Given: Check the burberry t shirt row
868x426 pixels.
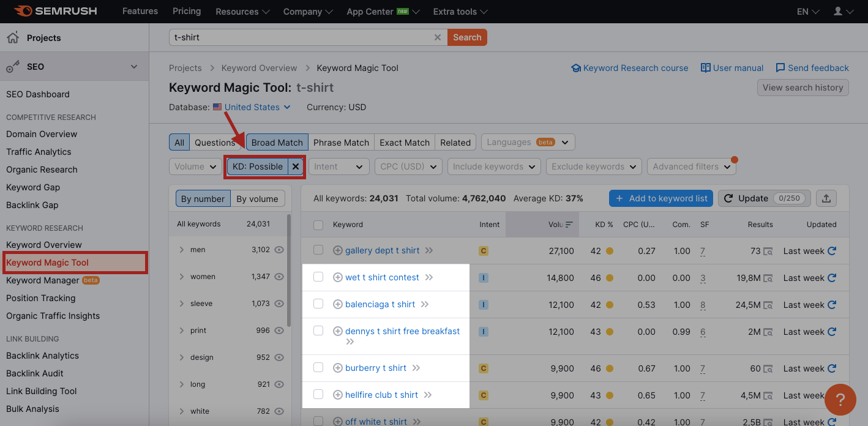Looking at the screenshot, I should coord(318,367).
